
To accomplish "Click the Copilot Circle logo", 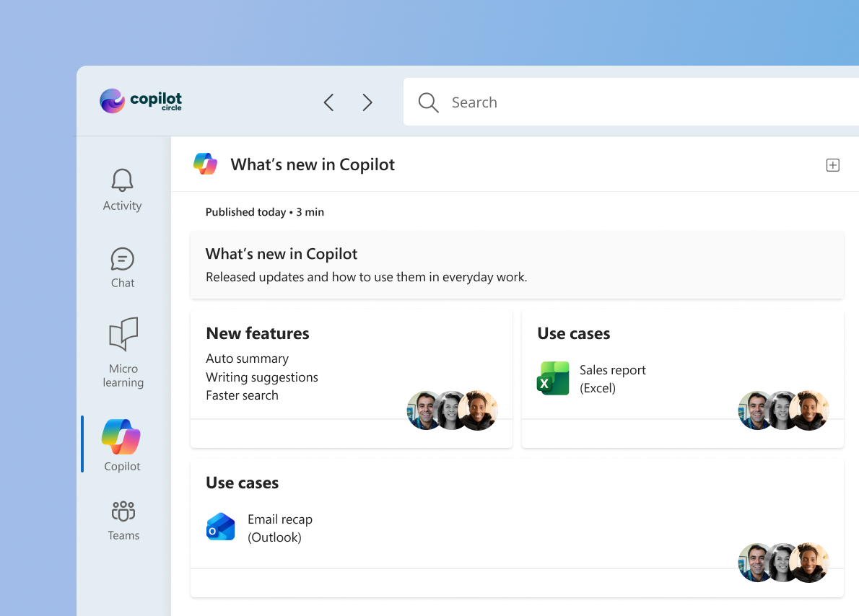I will coord(140,101).
